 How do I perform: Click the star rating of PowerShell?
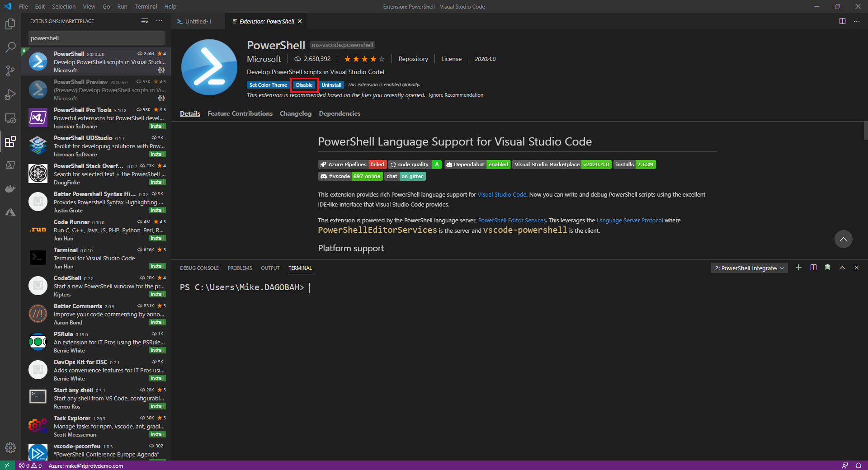pyautogui.click(x=364, y=59)
